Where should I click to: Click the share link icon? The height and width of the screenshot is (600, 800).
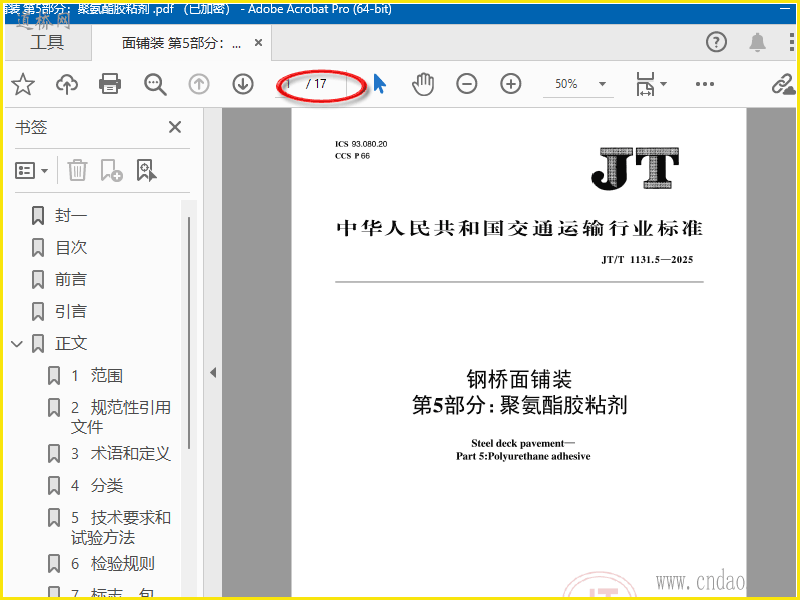tap(783, 85)
